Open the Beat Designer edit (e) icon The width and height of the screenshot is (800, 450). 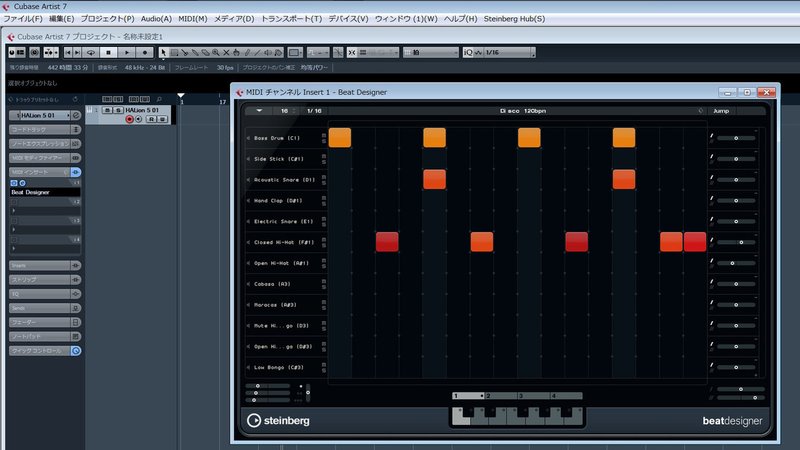pos(22,183)
